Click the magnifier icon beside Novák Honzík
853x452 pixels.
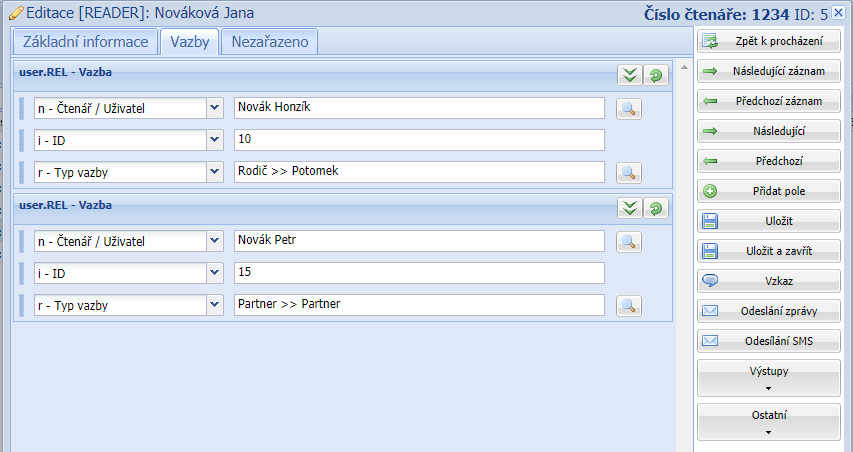click(628, 108)
